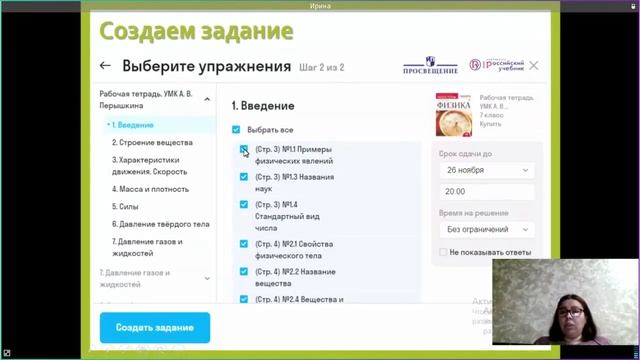Go back using the left arrow icon
Viewport: 640px width, 360px height.
point(105,65)
